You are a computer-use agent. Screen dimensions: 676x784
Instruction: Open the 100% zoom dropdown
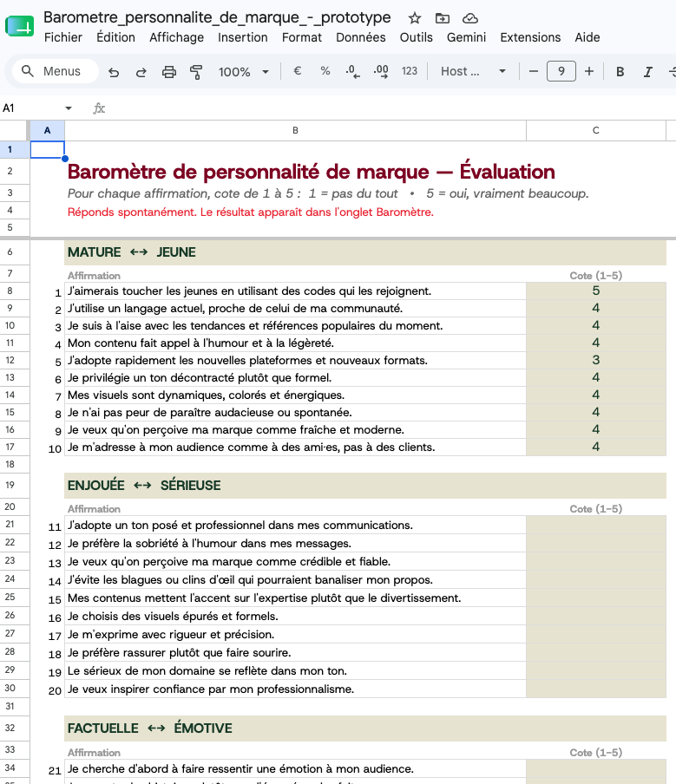point(244,71)
